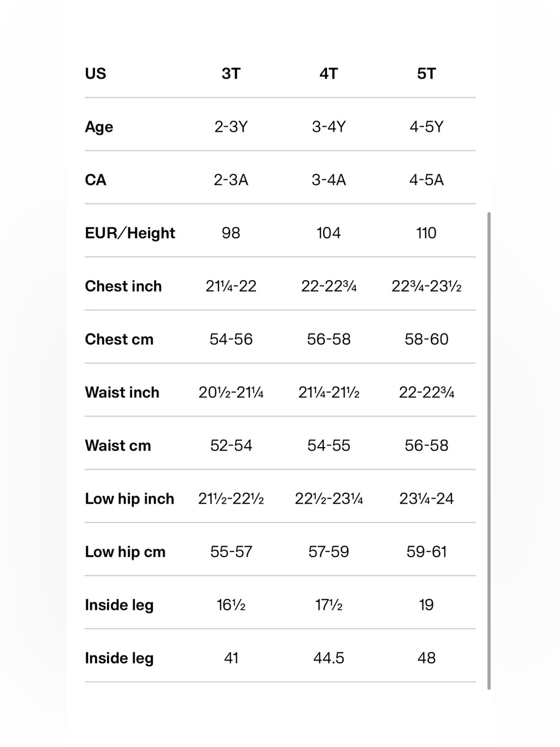Click the Chest cm row label

point(119,340)
